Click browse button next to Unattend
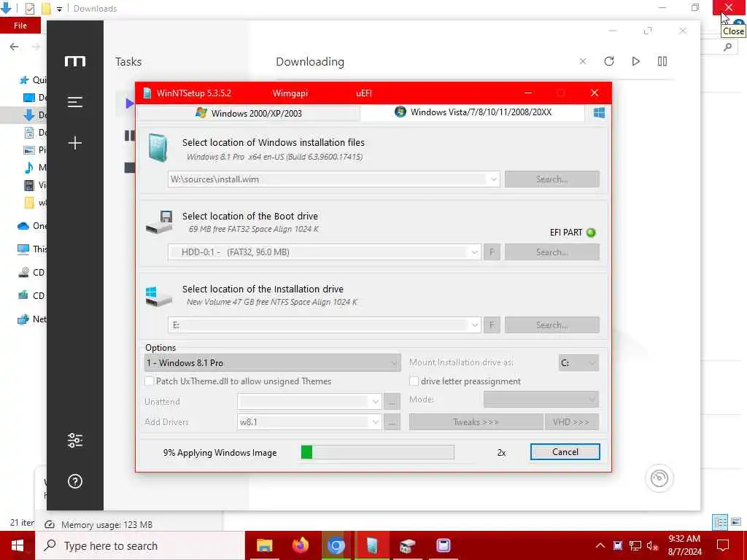The width and height of the screenshot is (747, 560). click(x=392, y=402)
